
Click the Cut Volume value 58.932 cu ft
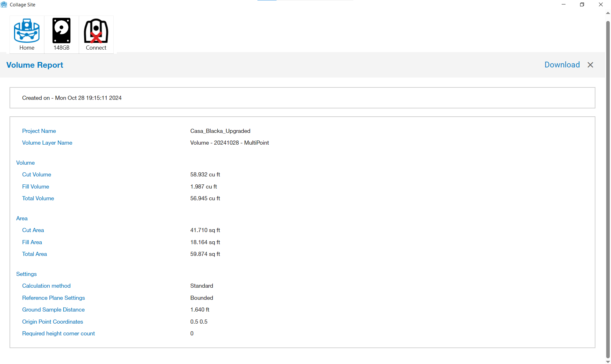tap(205, 175)
